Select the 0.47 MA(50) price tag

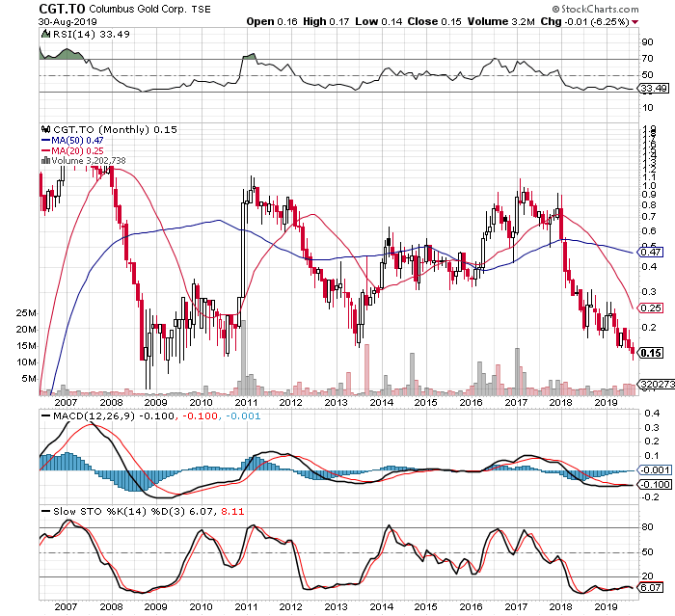tap(651, 252)
